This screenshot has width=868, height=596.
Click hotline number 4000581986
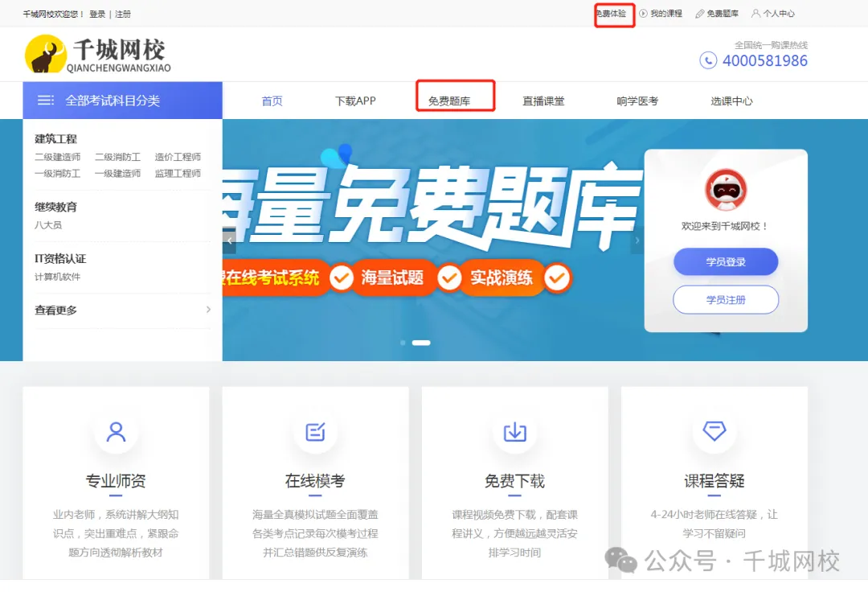click(765, 60)
